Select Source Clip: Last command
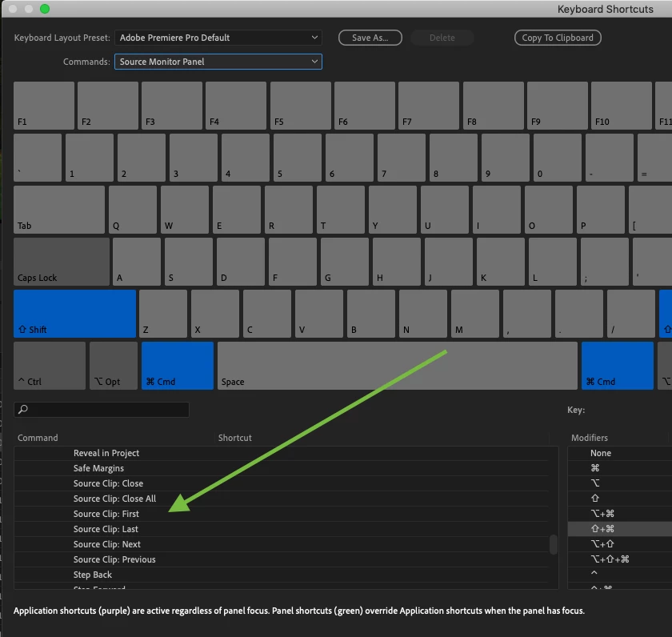Screen dimensions: 672x637 [x=281, y=529]
